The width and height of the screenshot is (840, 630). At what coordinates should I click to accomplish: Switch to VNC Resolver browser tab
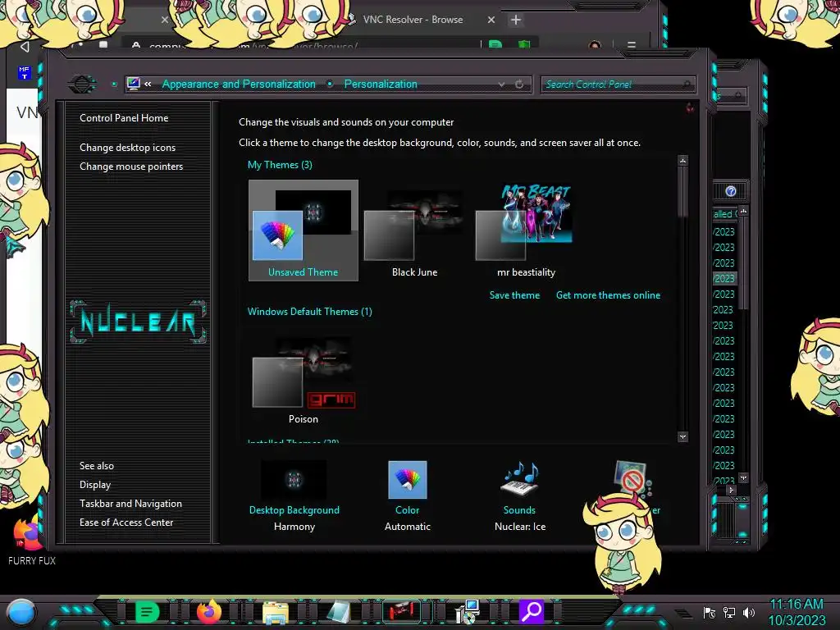point(413,20)
